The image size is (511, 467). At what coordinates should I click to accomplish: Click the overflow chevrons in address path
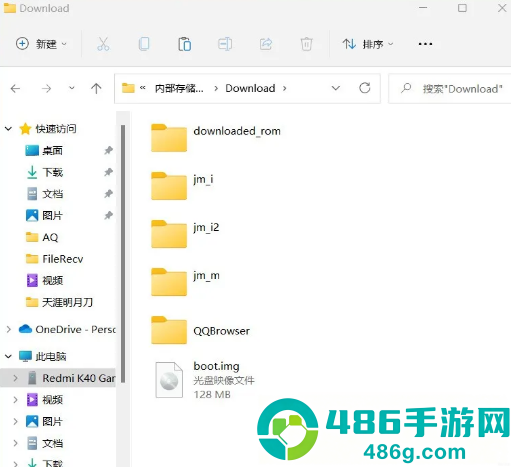click(x=143, y=88)
